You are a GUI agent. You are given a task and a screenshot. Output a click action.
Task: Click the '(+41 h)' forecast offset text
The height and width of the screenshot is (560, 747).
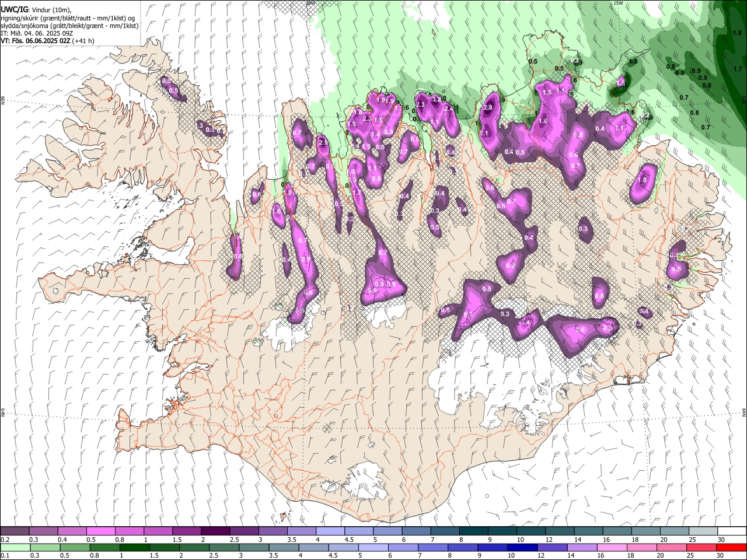coord(83,41)
